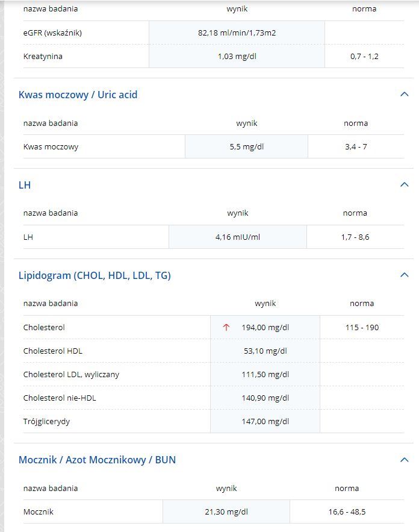
Task: Select the Cholesterol HDL 53,10 mg/dl value
Action: pyautogui.click(x=265, y=351)
